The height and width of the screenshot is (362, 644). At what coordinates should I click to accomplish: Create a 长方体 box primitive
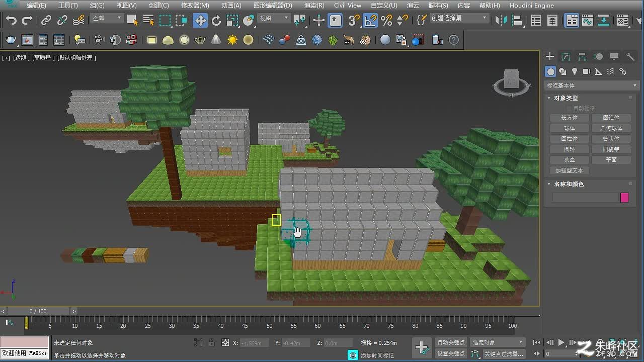570,118
